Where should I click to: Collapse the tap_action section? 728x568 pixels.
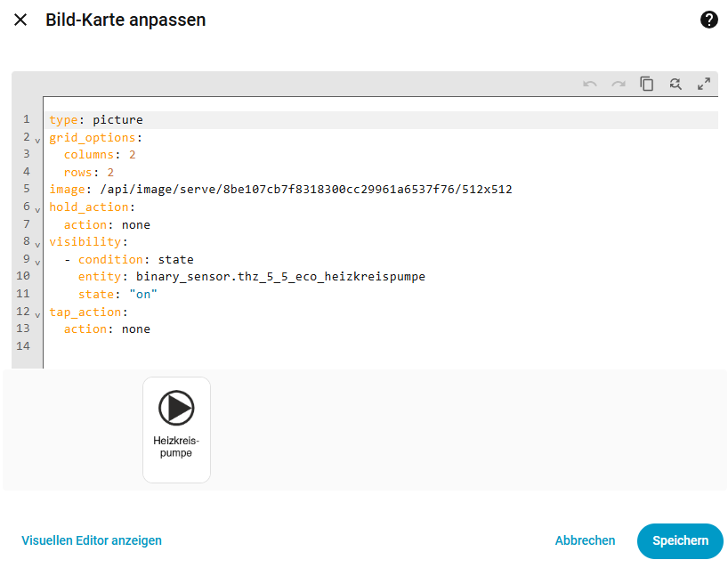click(x=37, y=314)
